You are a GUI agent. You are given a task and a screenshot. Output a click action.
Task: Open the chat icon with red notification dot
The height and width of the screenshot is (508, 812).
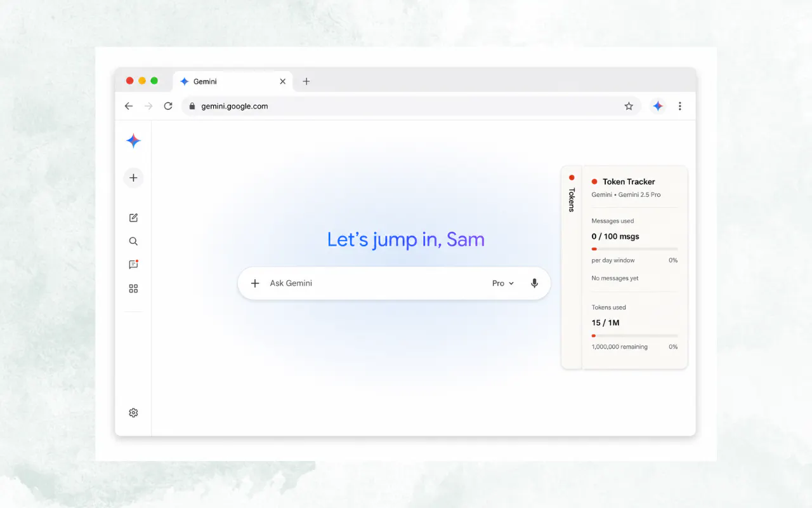click(133, 265)
